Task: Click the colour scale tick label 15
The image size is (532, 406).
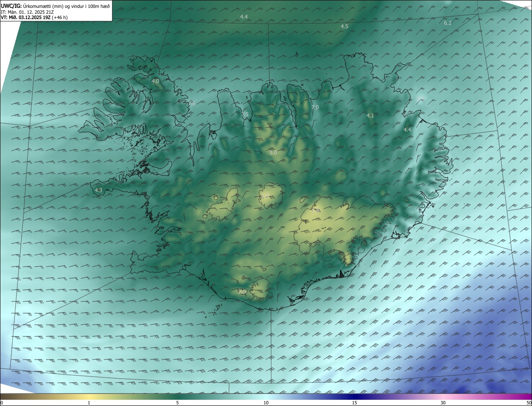Action: pos(355,403)
